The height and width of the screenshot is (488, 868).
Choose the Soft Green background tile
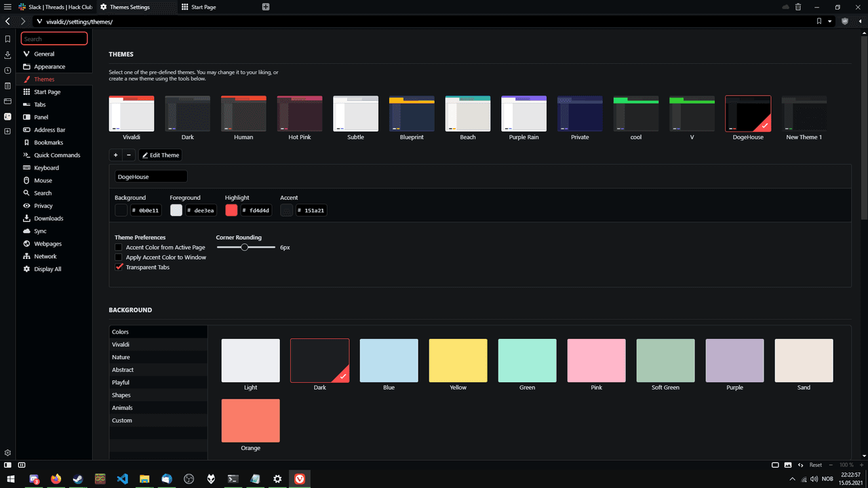[666, 361]
